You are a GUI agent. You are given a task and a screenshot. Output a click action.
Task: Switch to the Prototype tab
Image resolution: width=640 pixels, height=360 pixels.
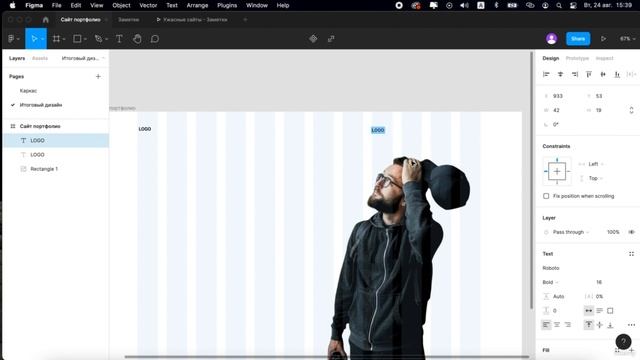pyautogui.click(x=577, y=58)
